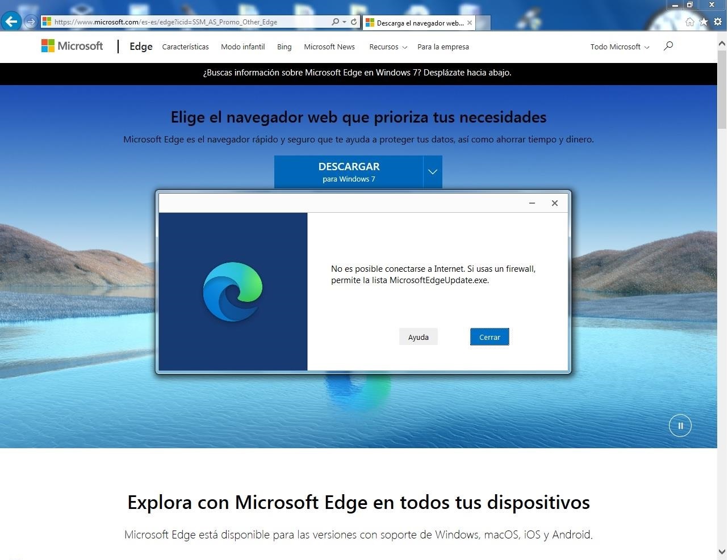Screen dimensions: 728x560
Task: Expand the Recursos dropdown
Action: (x=388, y=47)
